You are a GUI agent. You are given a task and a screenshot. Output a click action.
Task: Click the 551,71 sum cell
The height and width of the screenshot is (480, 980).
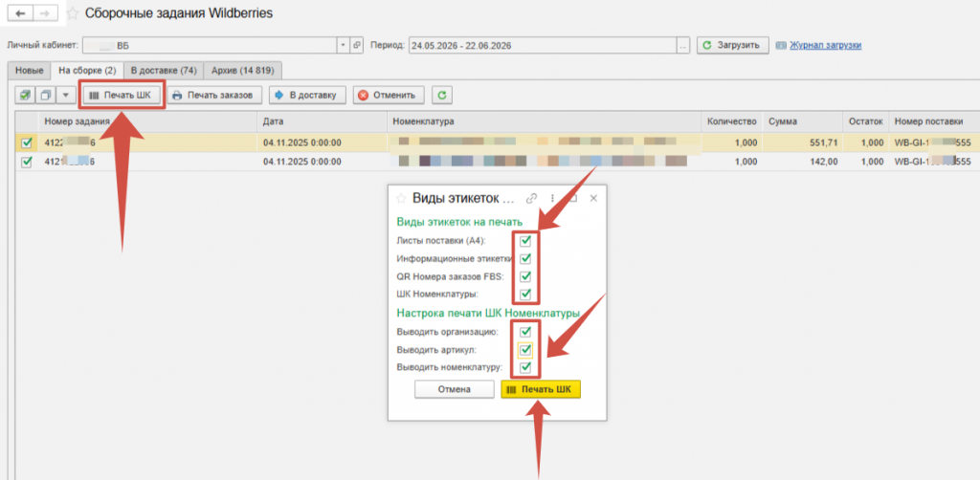tap(803, 142)
